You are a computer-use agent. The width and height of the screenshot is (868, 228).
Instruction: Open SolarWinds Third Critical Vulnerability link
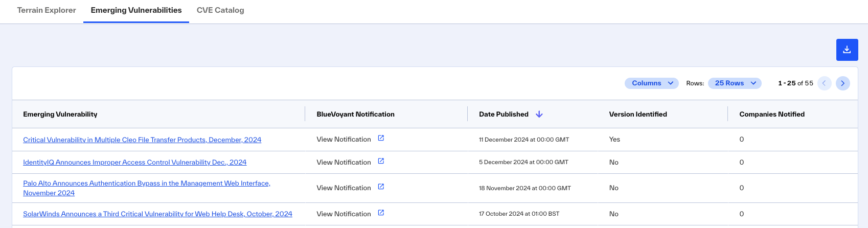157,214
